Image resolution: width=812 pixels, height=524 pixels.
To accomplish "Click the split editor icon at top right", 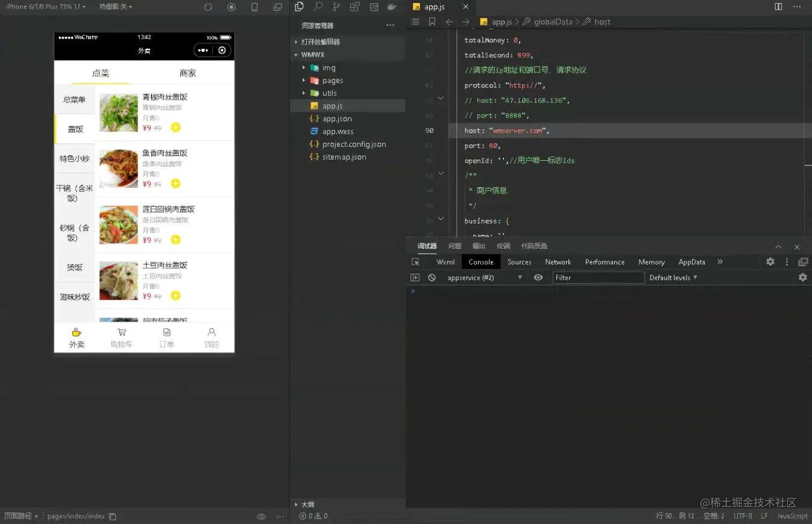I will coord(778,7).
